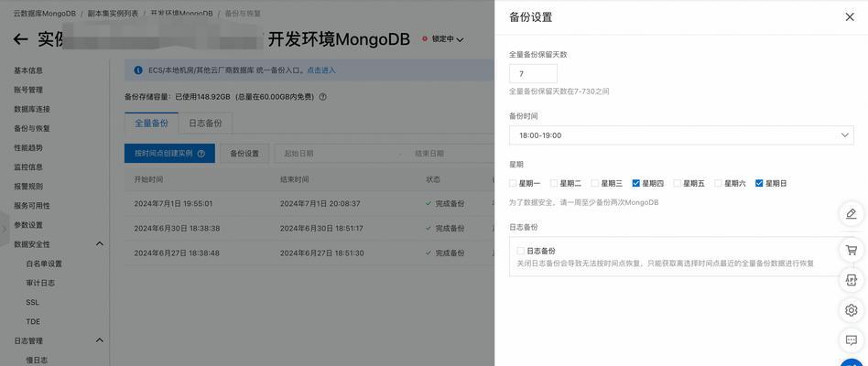Image resolution: width=868 pixels, height=366 pixels.
Task: Open the 备份时间 18:00-19:00 dropdown
Action: pos(681,135)
